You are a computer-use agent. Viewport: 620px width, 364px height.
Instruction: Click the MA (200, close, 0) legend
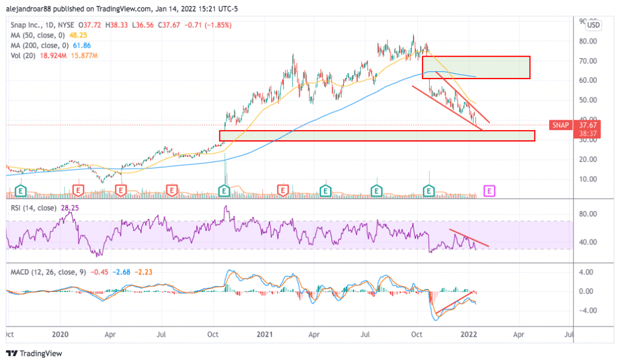[39, 45]
